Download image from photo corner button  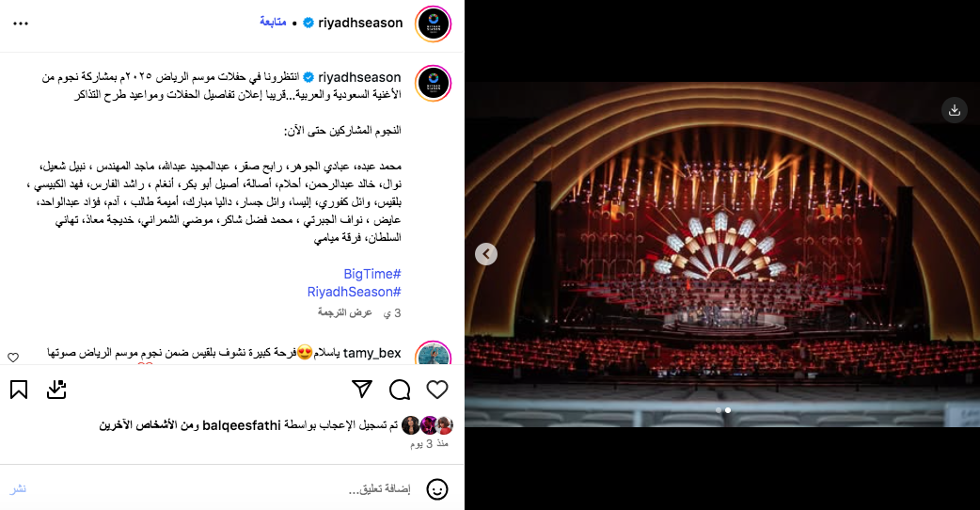954,110
